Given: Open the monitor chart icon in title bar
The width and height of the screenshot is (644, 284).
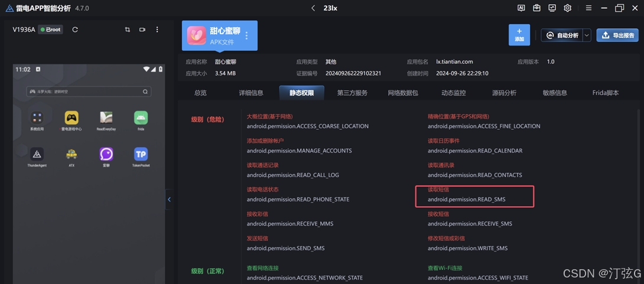Looking at the screenshot, I should (552, 8).
